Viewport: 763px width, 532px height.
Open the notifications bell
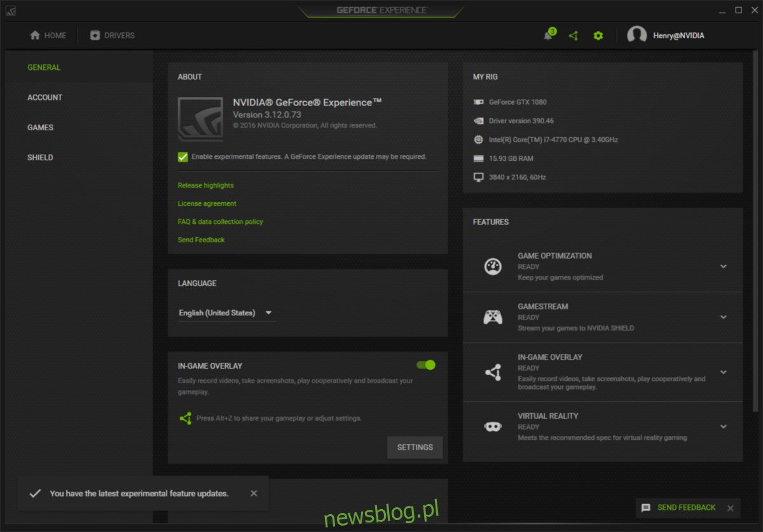pyautogui.click(x=548, y=36)
